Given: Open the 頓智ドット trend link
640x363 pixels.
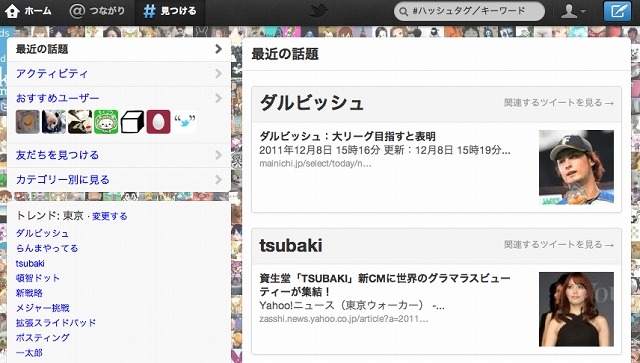Looking at the screenshot, I should click(x=38, y=278).
